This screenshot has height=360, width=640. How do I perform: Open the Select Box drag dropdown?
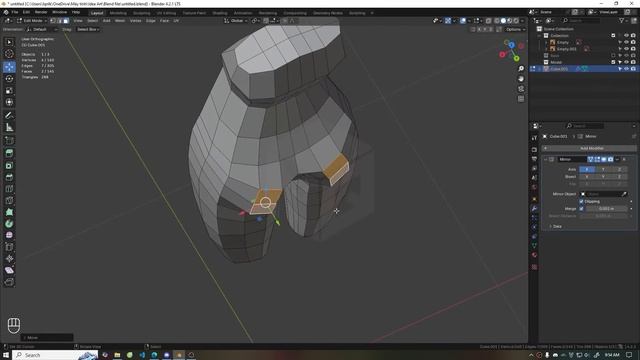point(88,29)
